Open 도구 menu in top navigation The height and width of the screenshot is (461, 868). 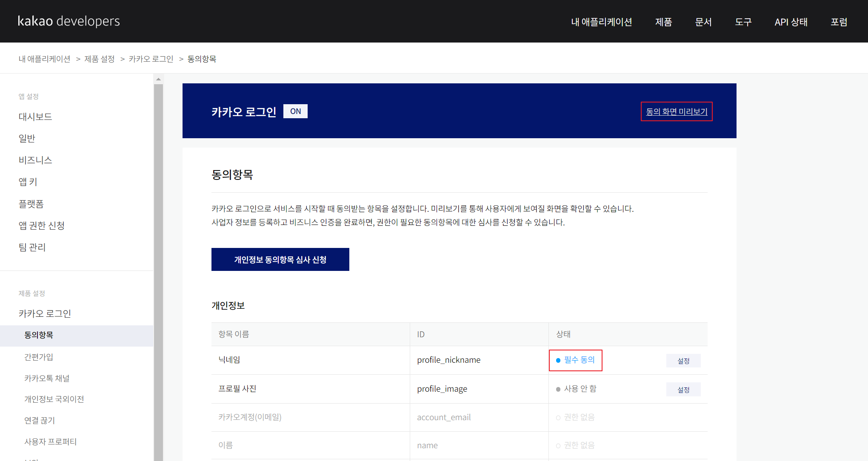click(743, 22)
